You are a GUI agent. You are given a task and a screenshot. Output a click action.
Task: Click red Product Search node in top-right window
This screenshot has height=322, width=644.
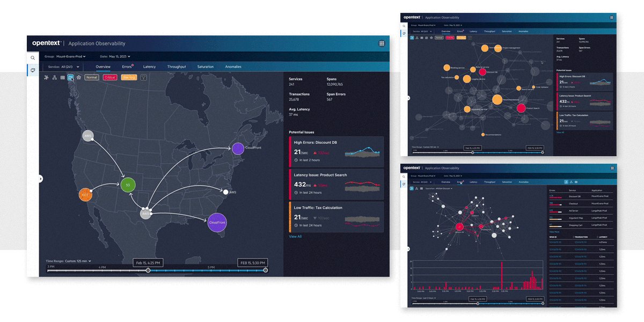tap(521, 108)
